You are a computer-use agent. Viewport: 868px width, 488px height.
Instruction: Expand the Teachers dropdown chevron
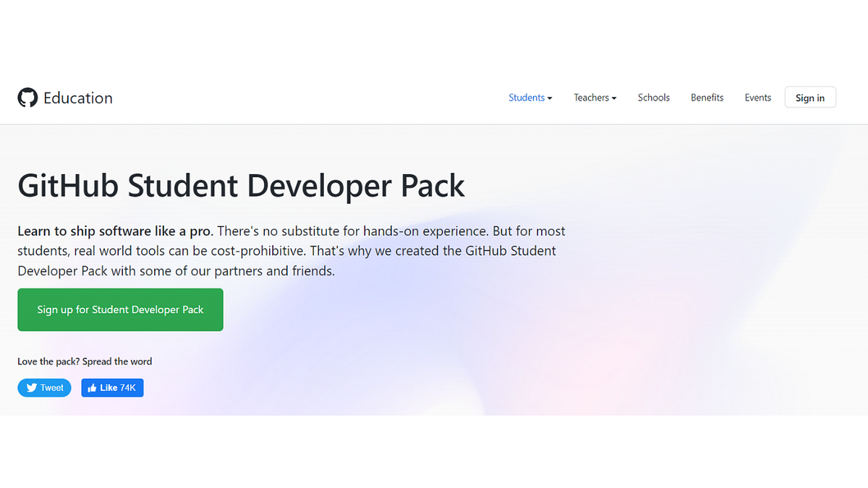click(x=614, y=97)
